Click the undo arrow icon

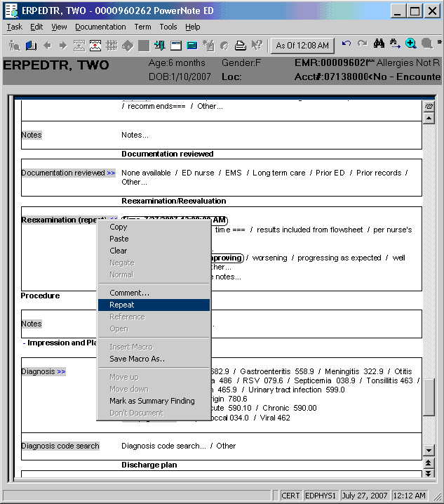pyautogui.click(x=347, y=44)
